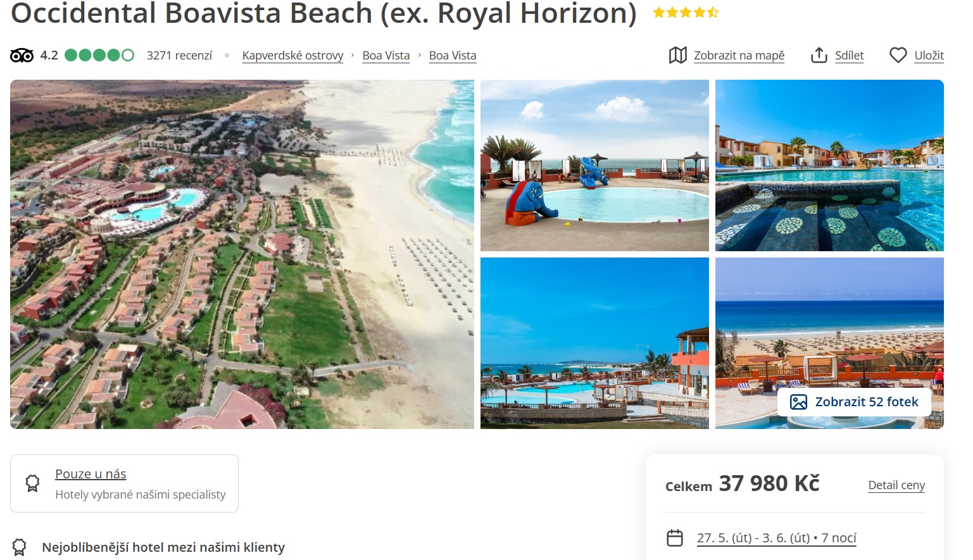Open the first Boa Vista breadcrumb link
Viewport: 973px width, 560px height.
(386, 56)
